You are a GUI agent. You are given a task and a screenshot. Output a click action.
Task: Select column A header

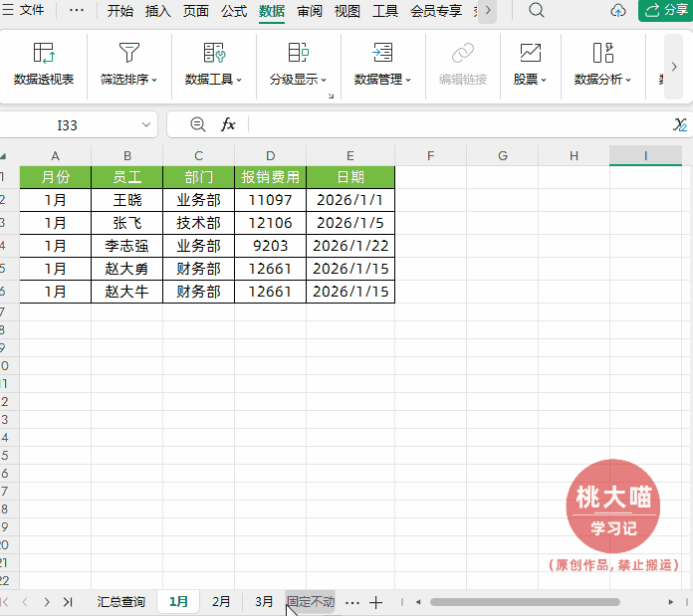point(55,156)
